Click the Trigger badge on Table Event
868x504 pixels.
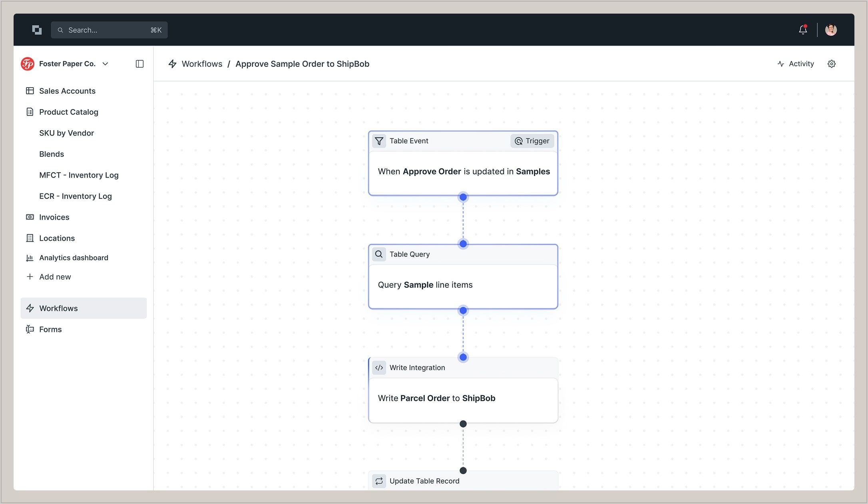pos(532,141)
